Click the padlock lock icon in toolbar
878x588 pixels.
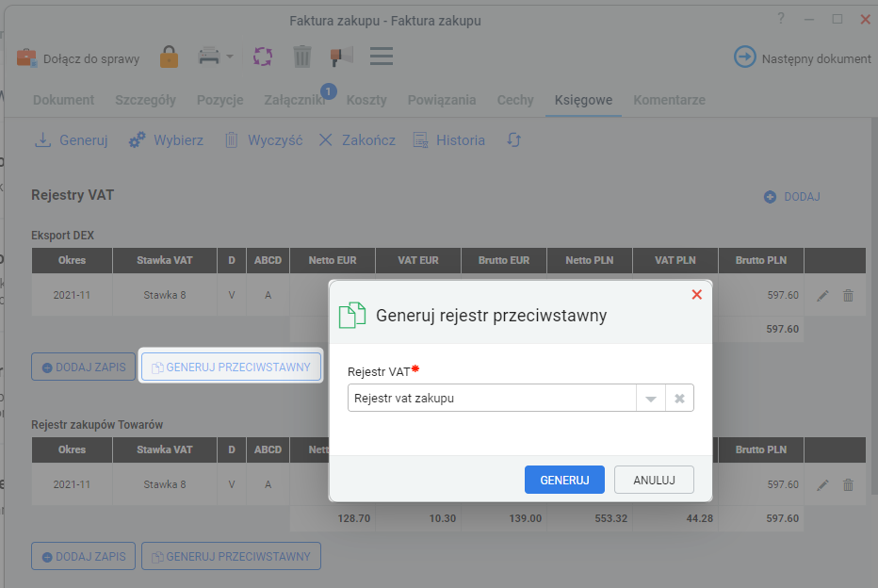click(170, 57)
